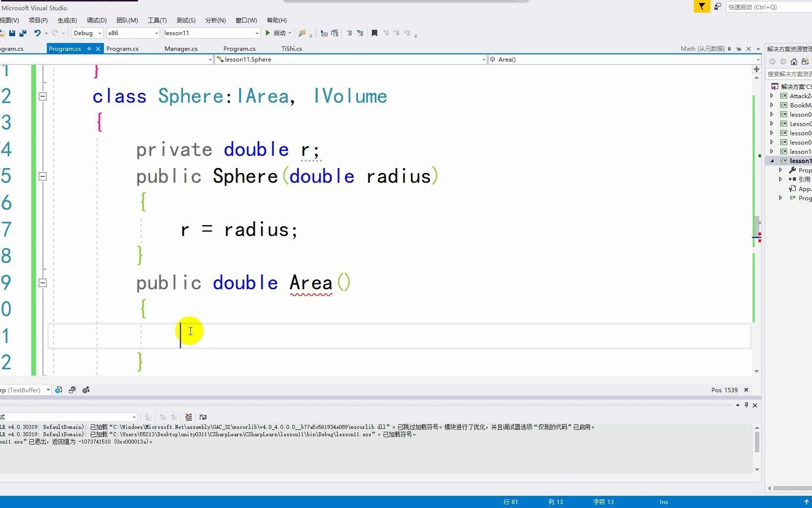Open the lesson11 startup project dropdown
Viewport: 812px width, 508px height.
click(211, 33)
